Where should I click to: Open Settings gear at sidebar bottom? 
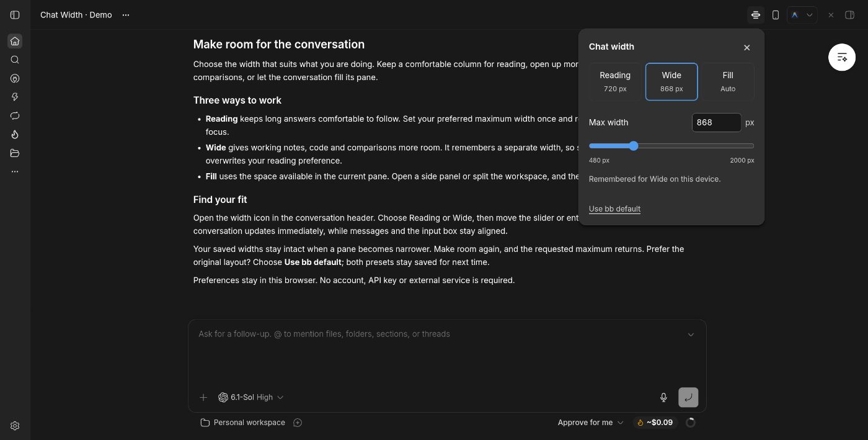(15, 426)
